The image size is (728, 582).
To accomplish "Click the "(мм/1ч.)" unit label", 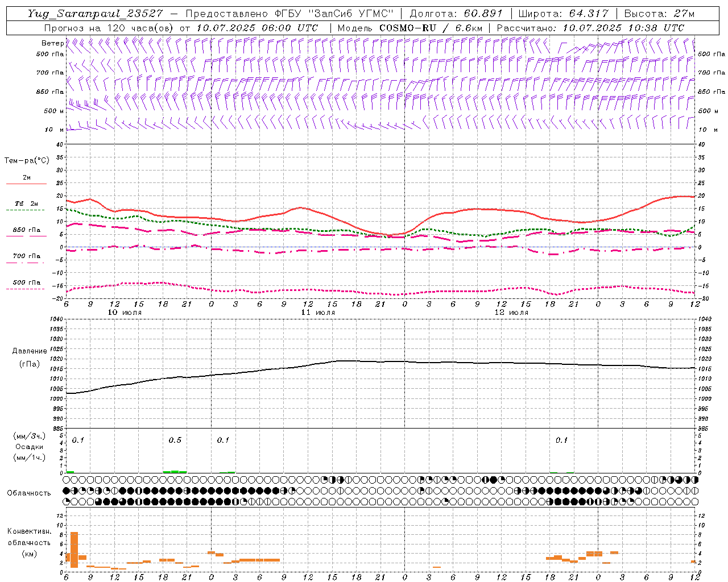I will (30, 458).
